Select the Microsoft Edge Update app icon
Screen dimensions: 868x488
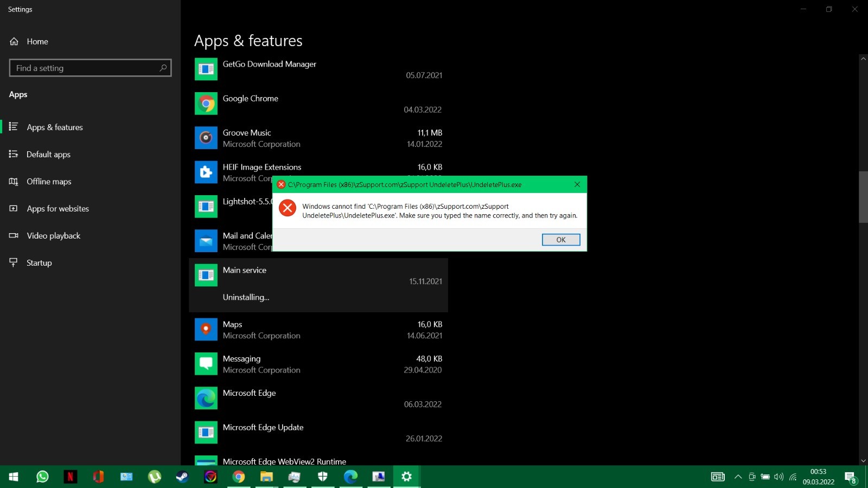(206, 432)
